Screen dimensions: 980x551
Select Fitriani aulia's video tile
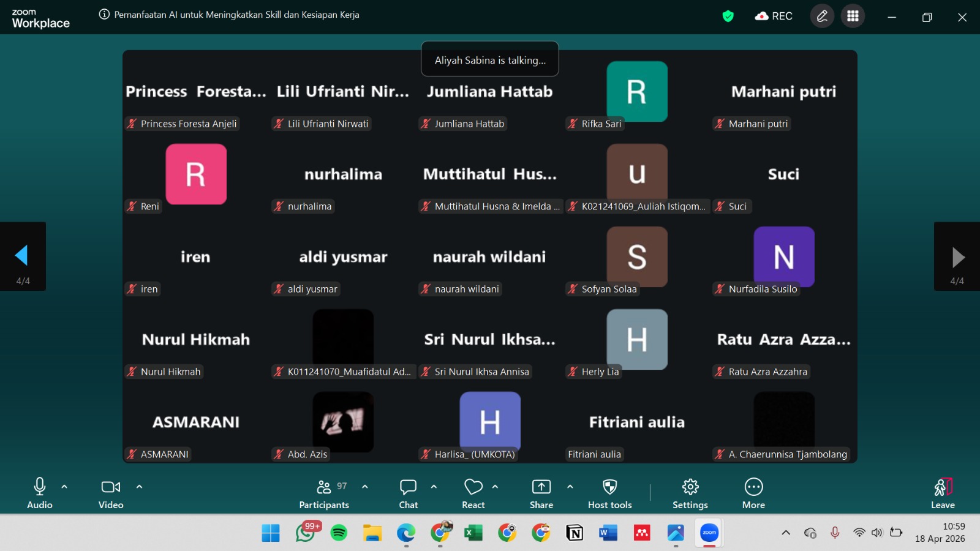(636, 422)
